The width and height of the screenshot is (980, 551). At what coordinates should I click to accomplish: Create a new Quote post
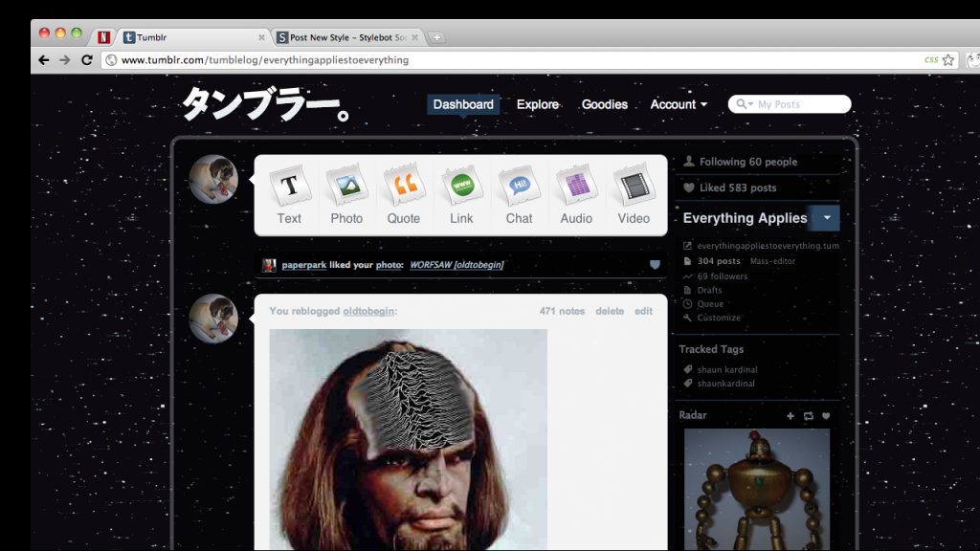click(x=404, y=194)
